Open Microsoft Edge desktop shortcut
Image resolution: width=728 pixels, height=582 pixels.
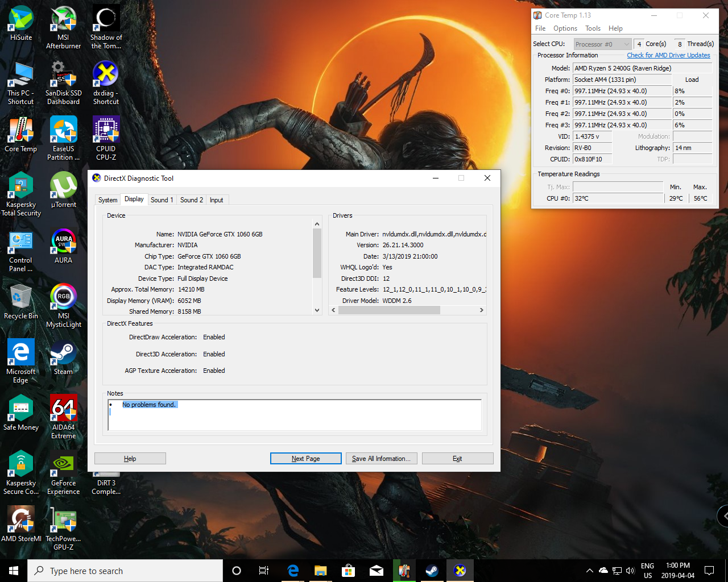point(21,361)
